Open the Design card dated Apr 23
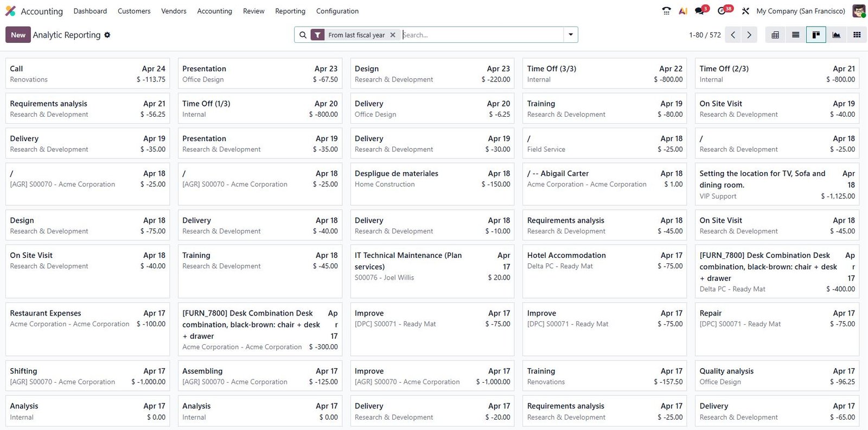 (432, 73)
